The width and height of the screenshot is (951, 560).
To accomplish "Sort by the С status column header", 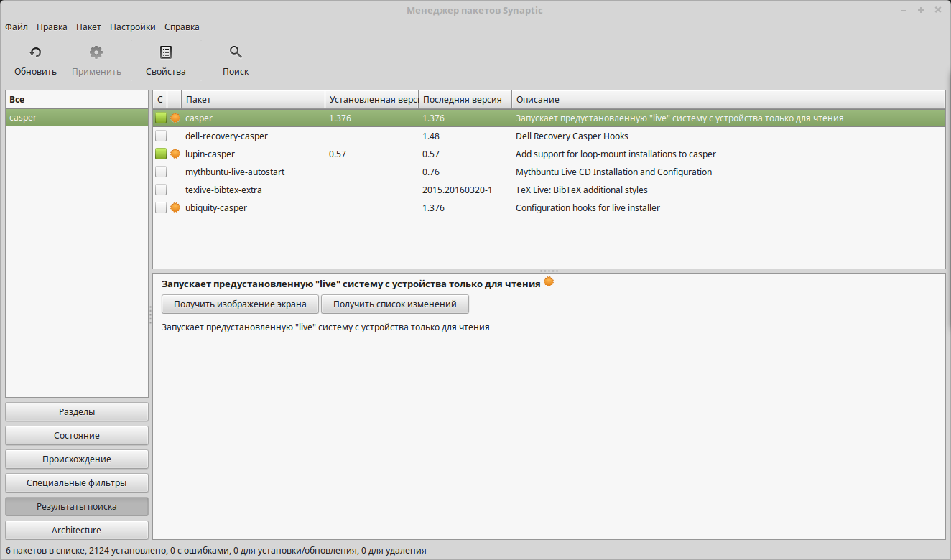I will point(160,99).
